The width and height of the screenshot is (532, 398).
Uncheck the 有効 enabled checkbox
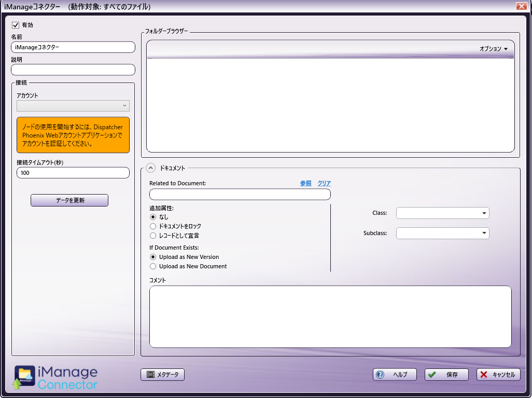tap(15, 24)
